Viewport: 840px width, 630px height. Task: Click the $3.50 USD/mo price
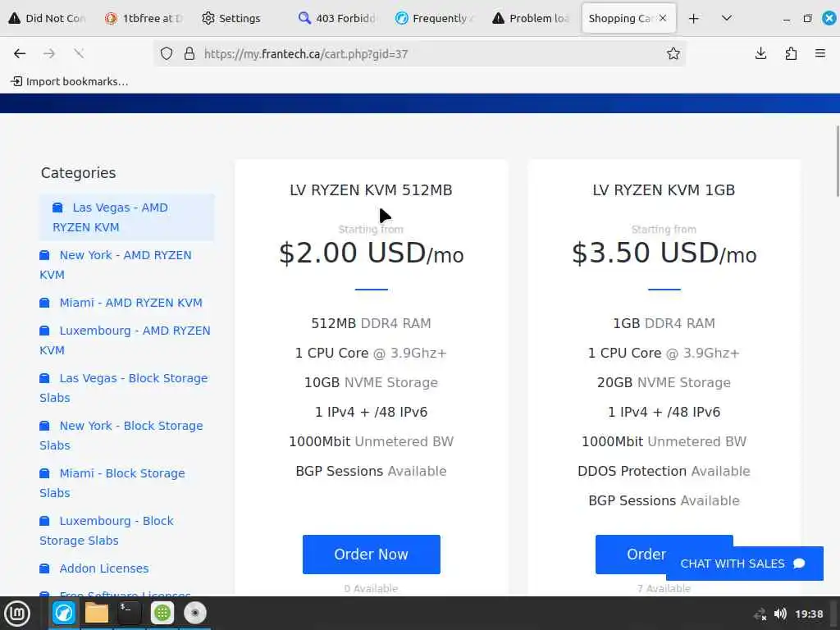[664, 253]
